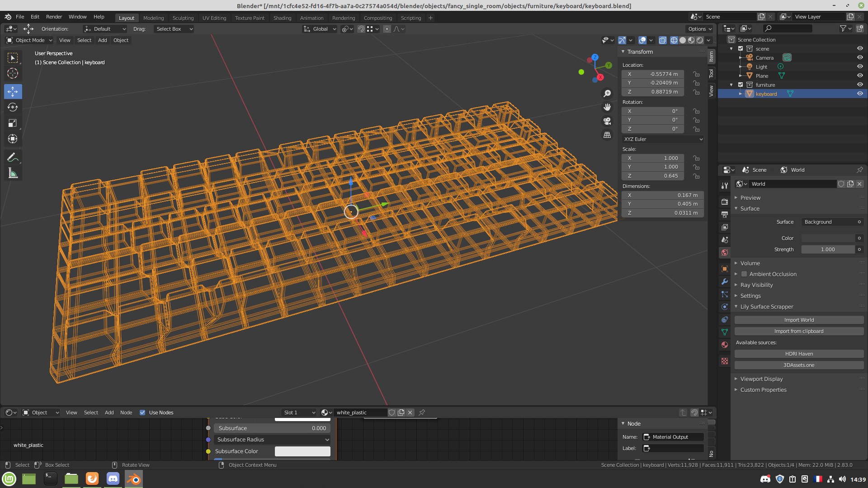Viewport: 868px width, 488px height.
Task: Uncheck Use Nodes checkbox
Action: [142, 413]
